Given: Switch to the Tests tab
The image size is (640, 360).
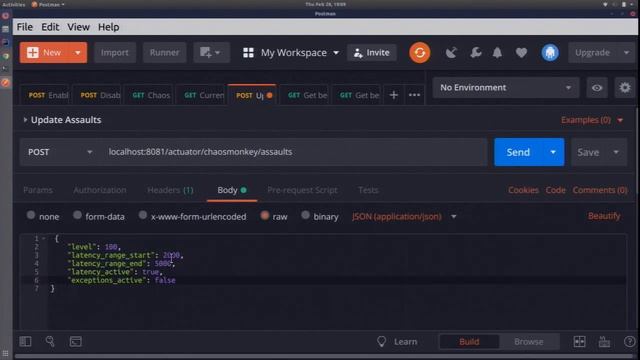Looking at the screenshot, I should (368, 190).
